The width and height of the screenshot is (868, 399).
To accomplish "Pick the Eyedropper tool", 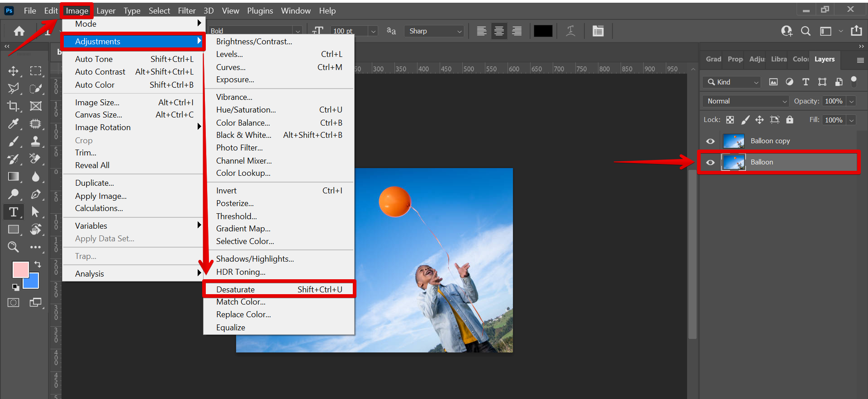I will coord(14,124).
